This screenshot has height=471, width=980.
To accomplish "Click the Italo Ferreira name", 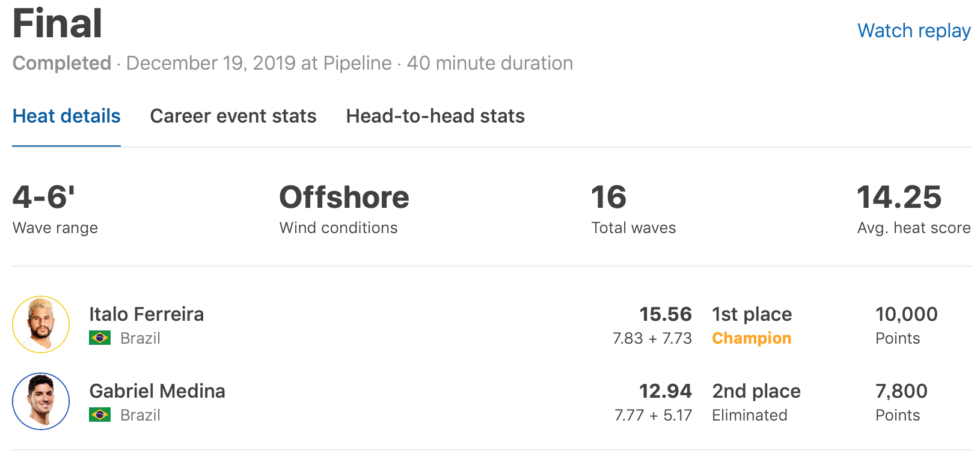I will [x=147, y=314].
